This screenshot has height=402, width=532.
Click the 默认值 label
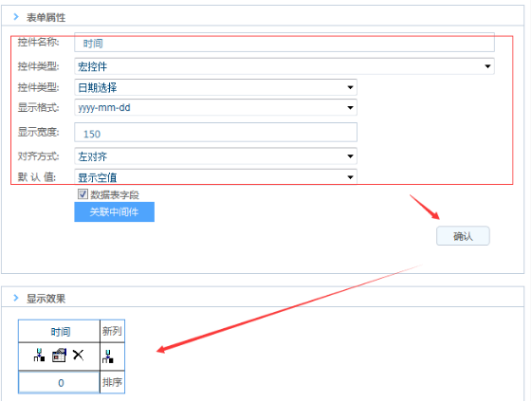coord(37,176)
